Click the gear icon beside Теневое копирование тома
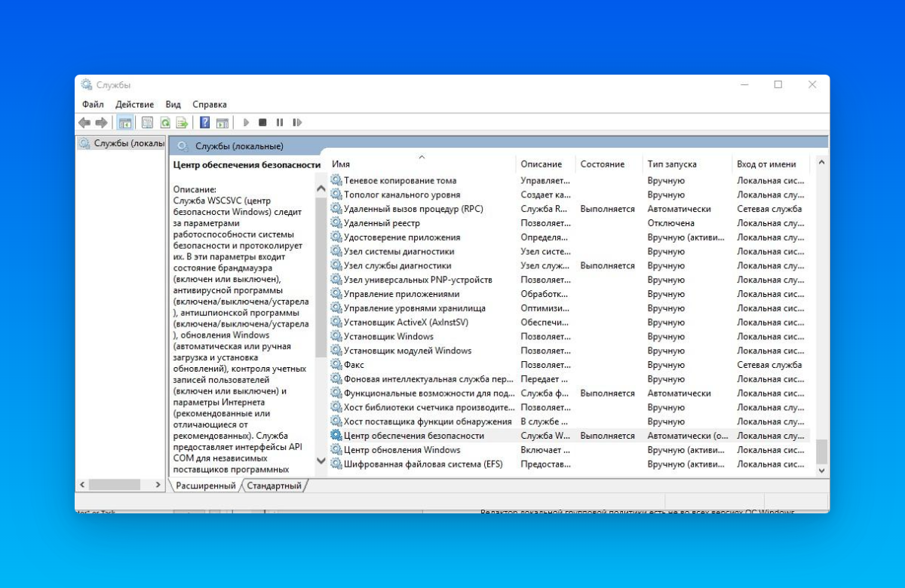Viewport: 905px width, 588px height. click(336, 180)
